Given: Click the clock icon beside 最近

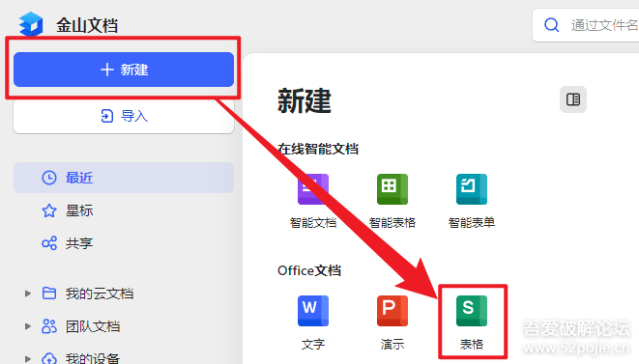Looking at the screenshot, I should [49, 178].
